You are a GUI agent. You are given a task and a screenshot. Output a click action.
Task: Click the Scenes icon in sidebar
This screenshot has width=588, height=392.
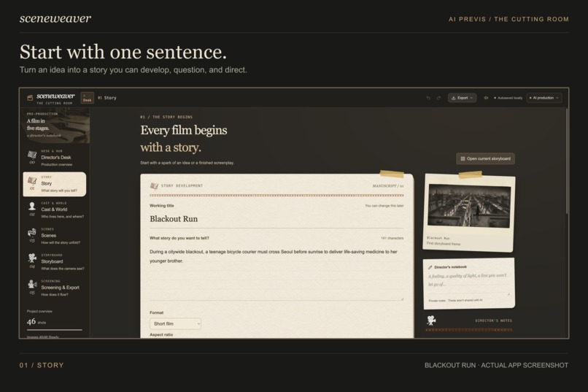tap(32, 232)
